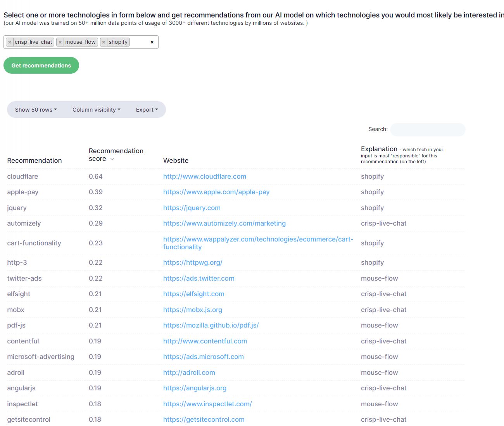Click the crisp-live-chat tag label
The image size is (504, 426).
coord(33,42)
